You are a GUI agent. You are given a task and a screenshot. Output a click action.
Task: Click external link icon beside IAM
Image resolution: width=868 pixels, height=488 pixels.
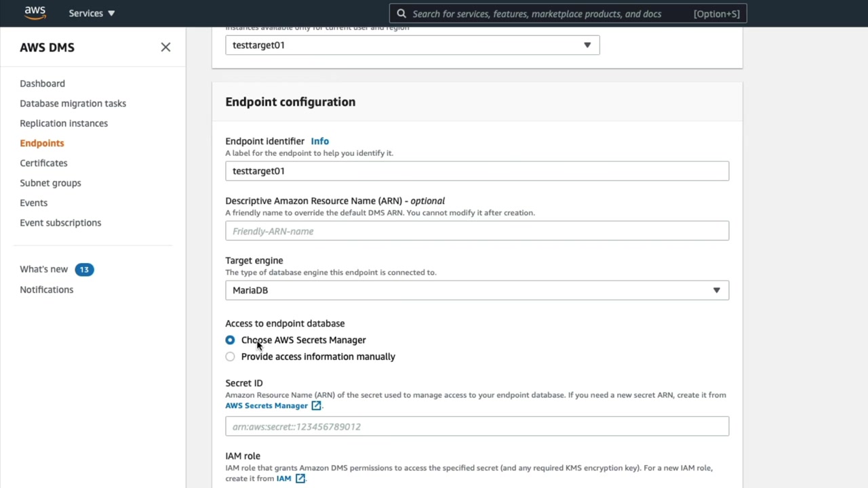300,479
